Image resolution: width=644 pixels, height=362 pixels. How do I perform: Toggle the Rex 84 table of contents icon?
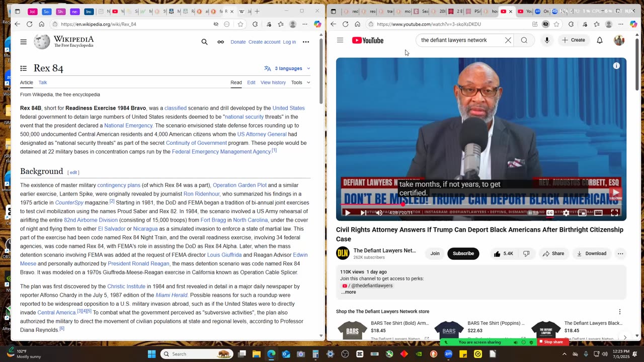click(x=24, y=68)
